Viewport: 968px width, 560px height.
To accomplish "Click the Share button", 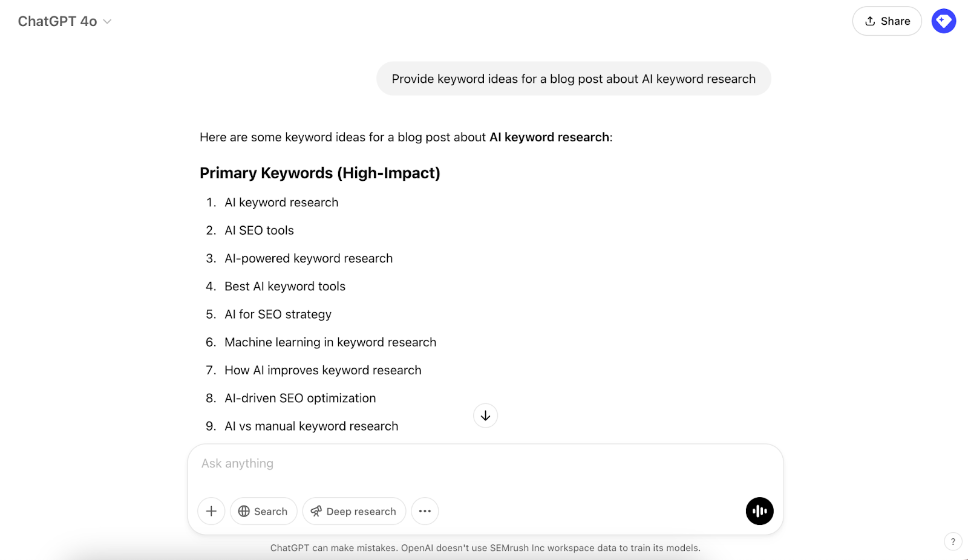I will [887, 21].
